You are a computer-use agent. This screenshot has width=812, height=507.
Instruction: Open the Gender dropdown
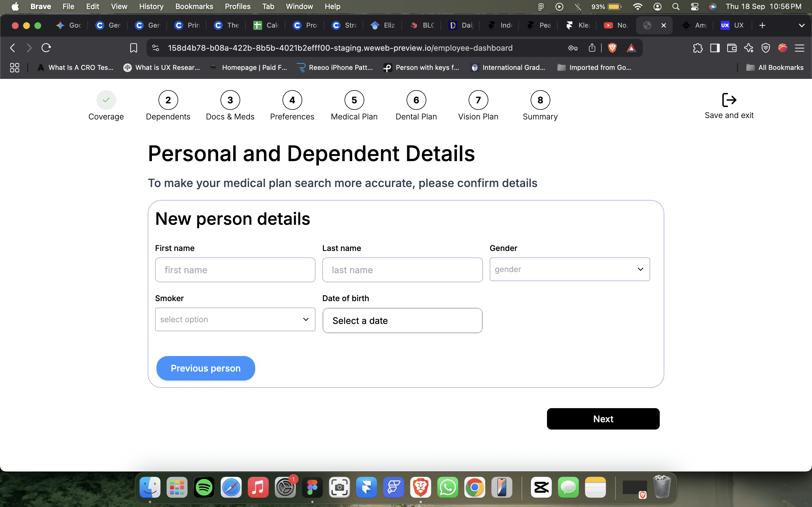(x=570, y=269)
